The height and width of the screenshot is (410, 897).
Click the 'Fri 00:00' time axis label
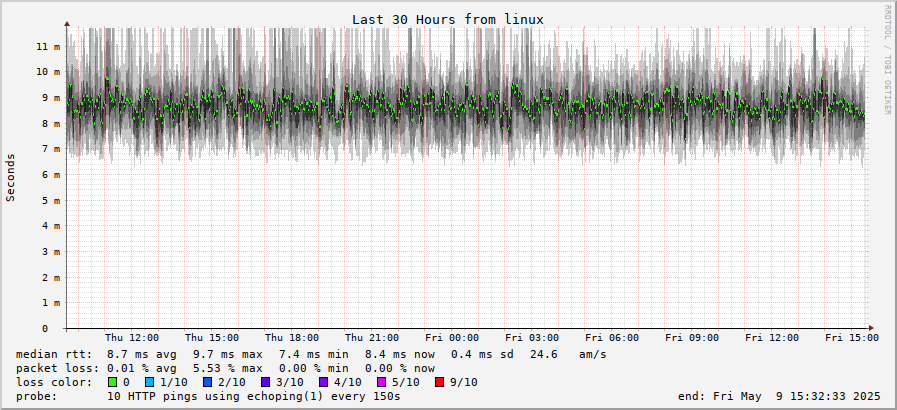452,338
